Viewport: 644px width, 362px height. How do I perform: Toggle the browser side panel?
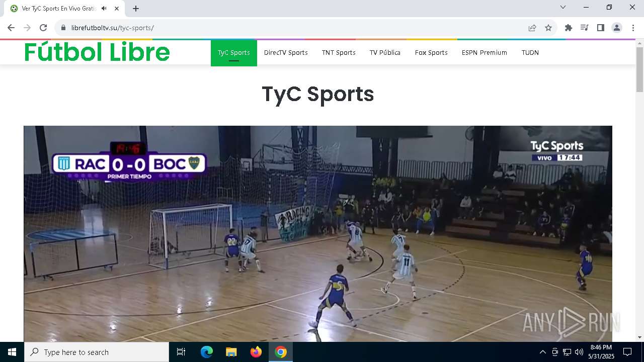pyautogui.click(x=600, y=28)
